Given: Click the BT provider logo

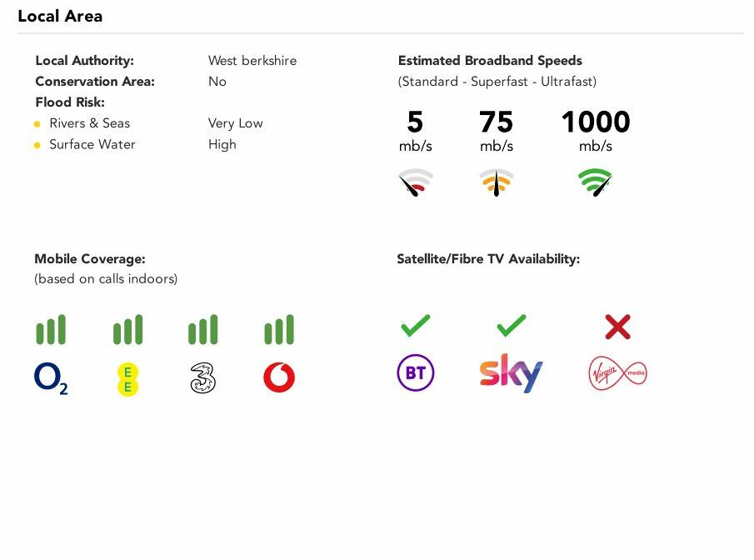Looking at the screenshot, I should click(x=416, y=373).
